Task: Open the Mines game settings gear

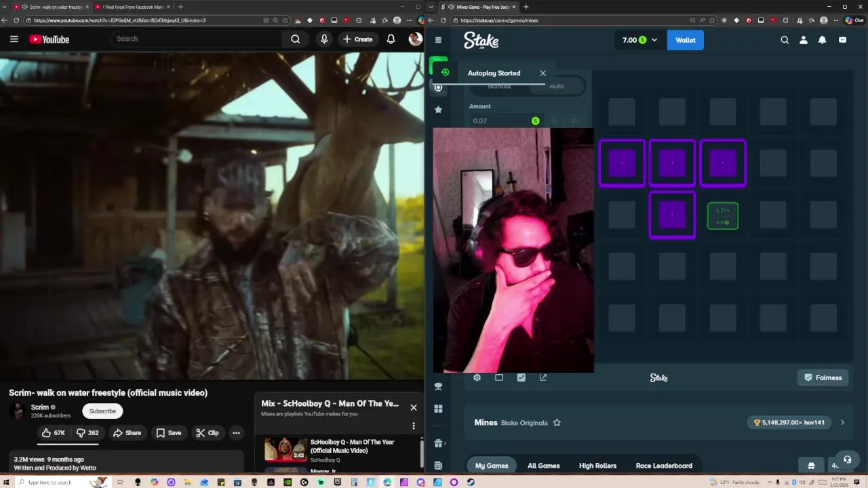Action: coord(477,378)
